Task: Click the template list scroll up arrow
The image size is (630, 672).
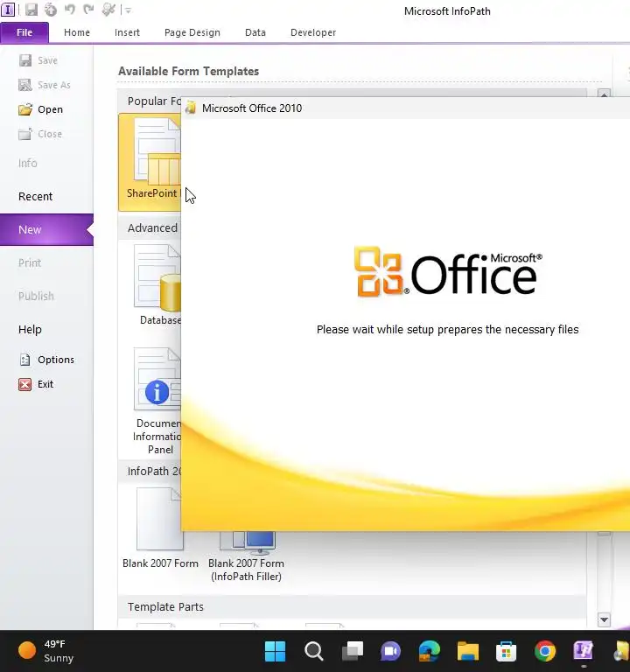Action: [x=604, y=94]
